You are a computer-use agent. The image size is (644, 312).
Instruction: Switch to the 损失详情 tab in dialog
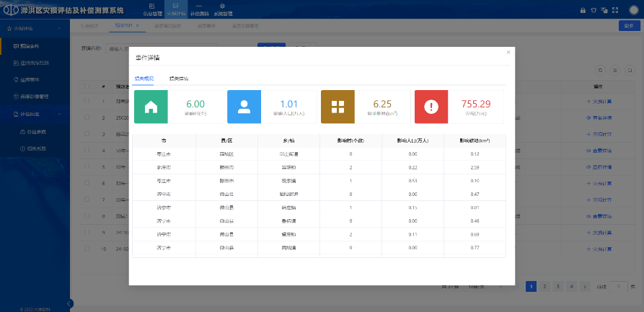(178, 78)
